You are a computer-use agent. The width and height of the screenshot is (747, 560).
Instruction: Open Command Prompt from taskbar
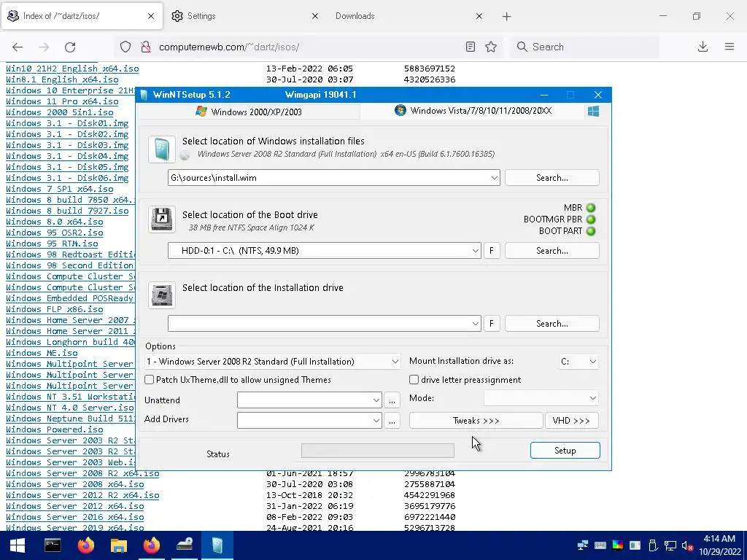pyautogui.click(x=53, y=545)
